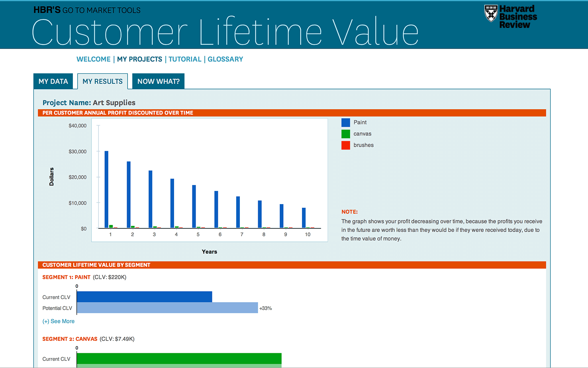Viewport: 588px width, 368px height.
Task: Click the green Canvas Current CLV bar
Action: click(x=179, y=358)
